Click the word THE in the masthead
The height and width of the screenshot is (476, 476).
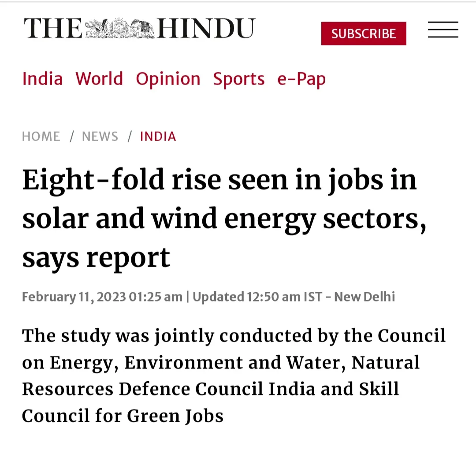(x=53, y=28)
